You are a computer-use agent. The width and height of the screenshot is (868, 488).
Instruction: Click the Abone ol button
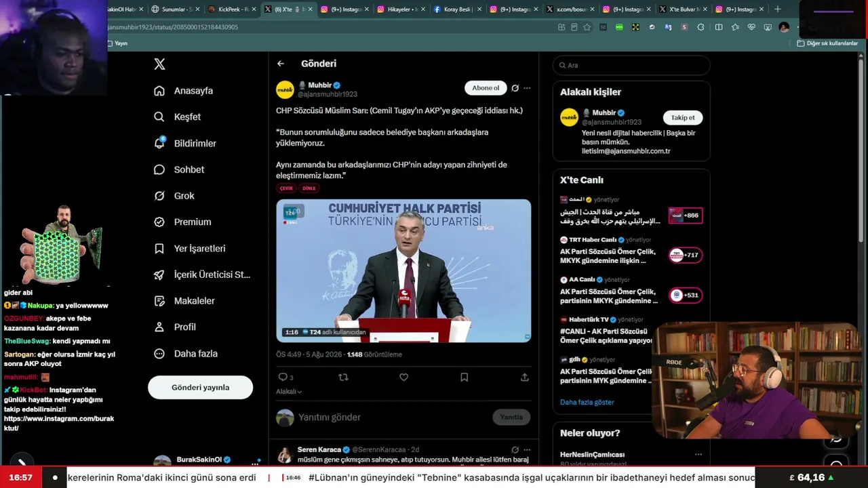pos(486,88)
